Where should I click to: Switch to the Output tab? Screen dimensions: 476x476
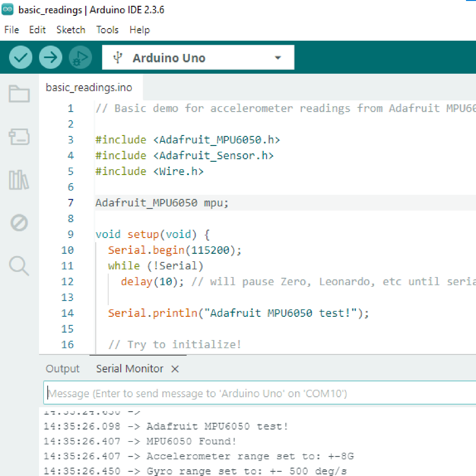tap(63, 369)
